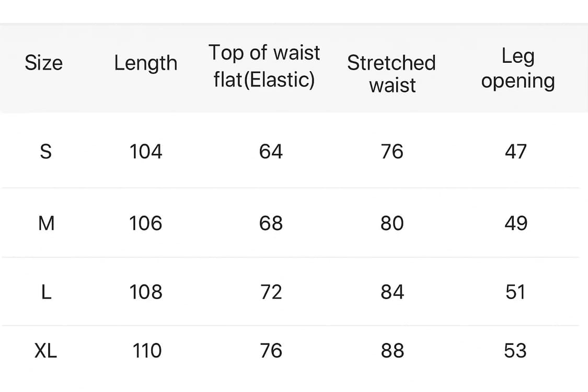Screen dimensions: 588x392
Task: Click the stretched waist value 88
Action: point(392,351)
